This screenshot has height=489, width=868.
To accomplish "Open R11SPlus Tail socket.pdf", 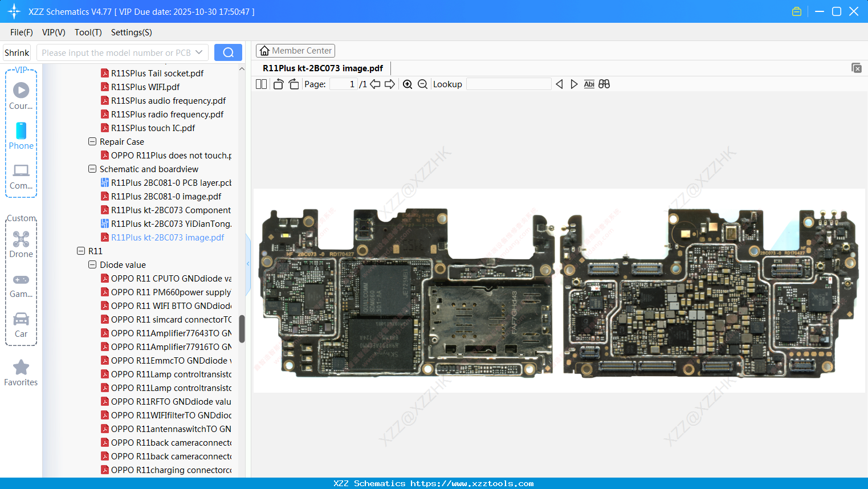I will point(152,74).
